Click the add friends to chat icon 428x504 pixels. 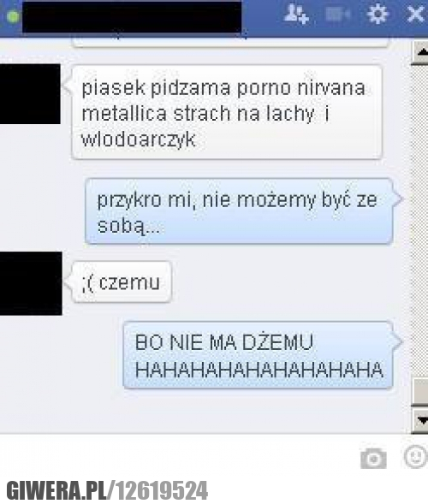point(296,14)
